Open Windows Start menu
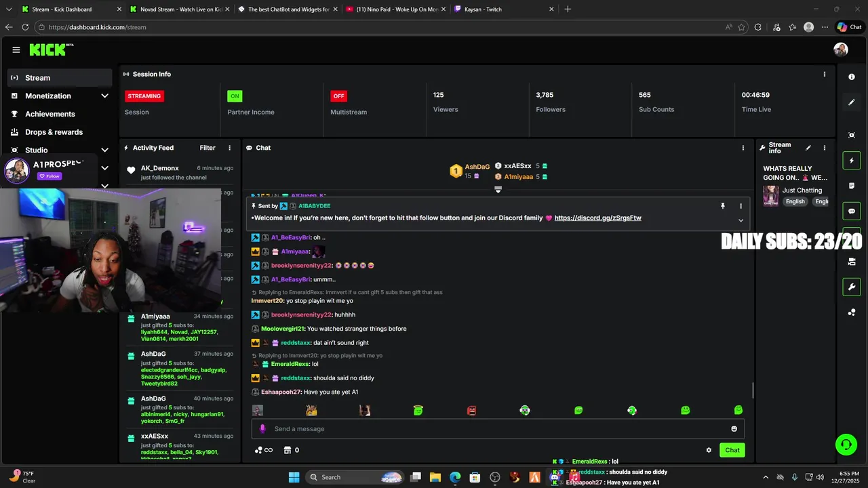 (294, 477)
